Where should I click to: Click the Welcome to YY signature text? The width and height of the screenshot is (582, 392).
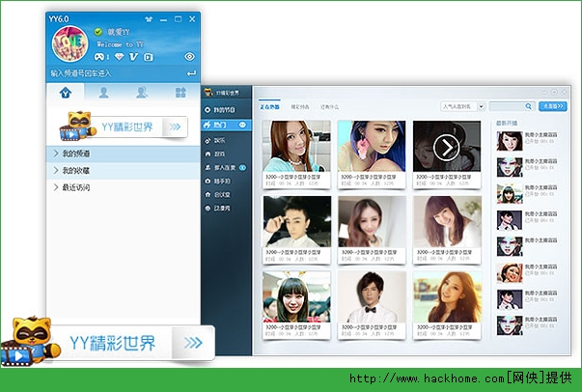point(120,44)
